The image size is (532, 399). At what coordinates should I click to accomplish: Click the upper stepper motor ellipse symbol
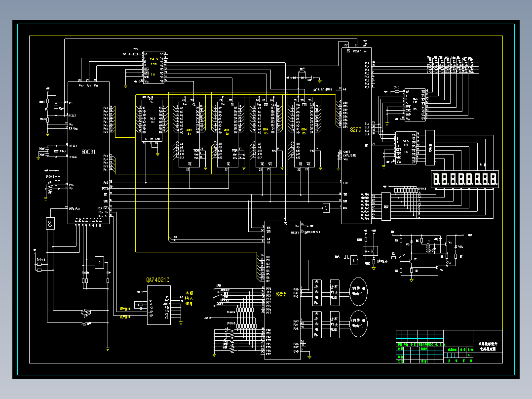click(x=358, y=292)
